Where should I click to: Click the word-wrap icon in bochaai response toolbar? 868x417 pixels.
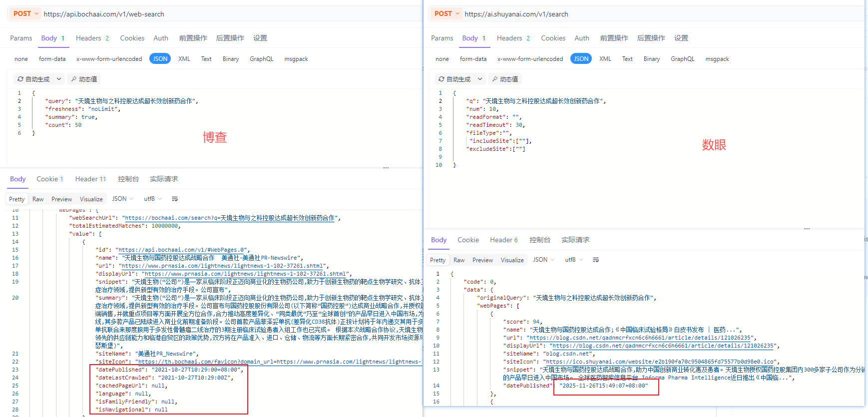point(175,199)
